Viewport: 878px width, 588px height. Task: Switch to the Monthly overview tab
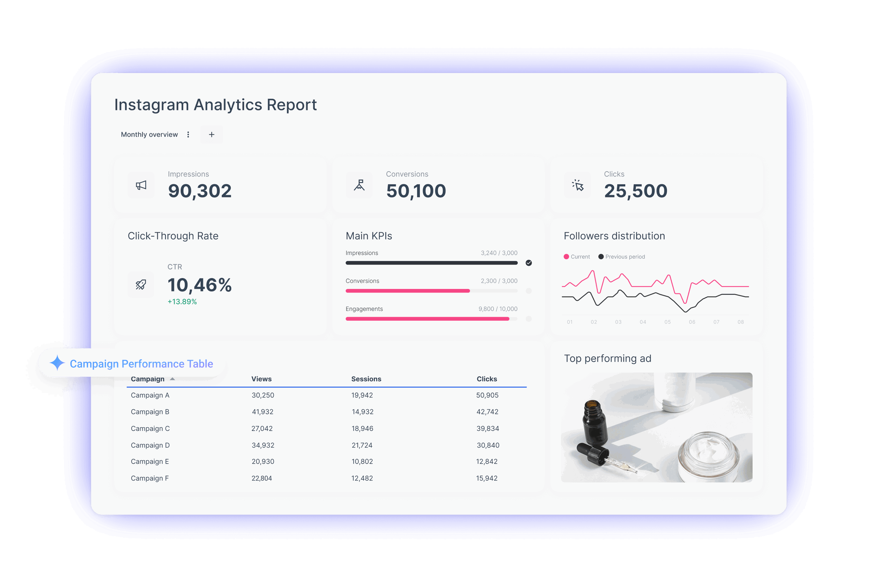(149, 134)
